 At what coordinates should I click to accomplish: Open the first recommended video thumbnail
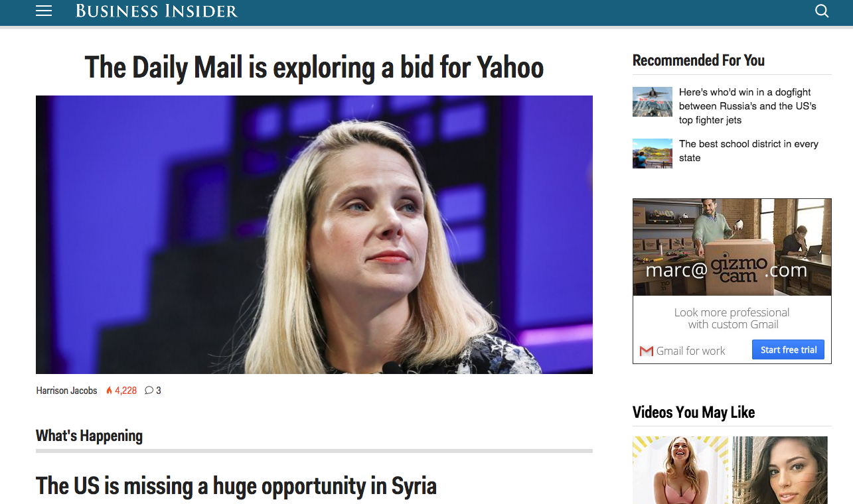click(x=680, y=470)
